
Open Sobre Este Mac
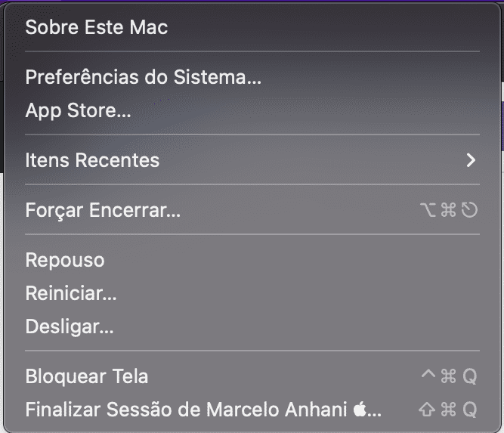point(97,28)
